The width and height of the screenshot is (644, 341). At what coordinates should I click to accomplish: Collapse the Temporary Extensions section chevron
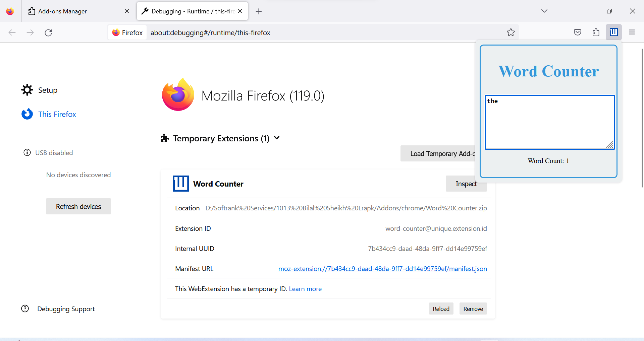point(277,138)
